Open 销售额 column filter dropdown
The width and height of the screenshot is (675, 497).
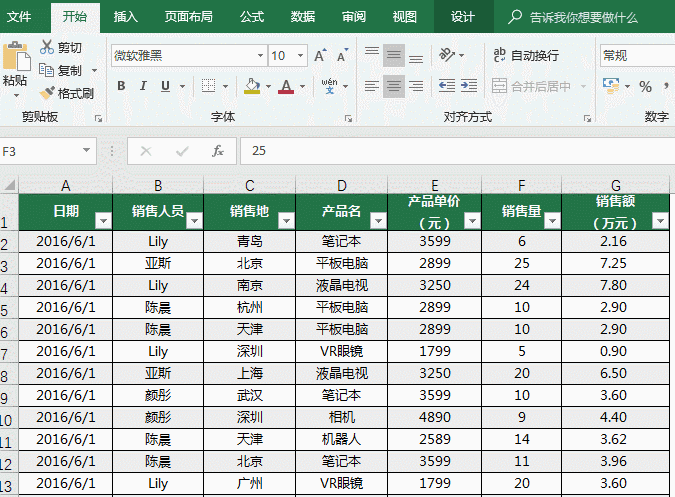[660, 221]
